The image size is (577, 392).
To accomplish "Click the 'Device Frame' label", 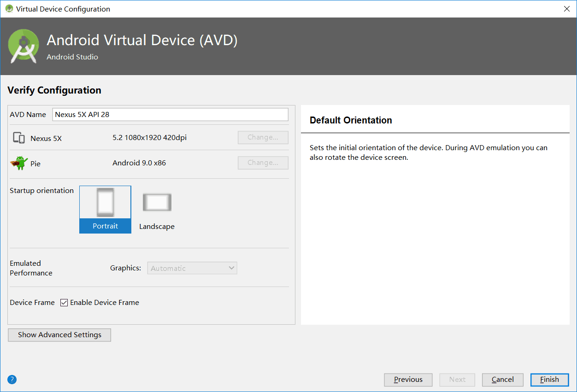I will [32, 303].
